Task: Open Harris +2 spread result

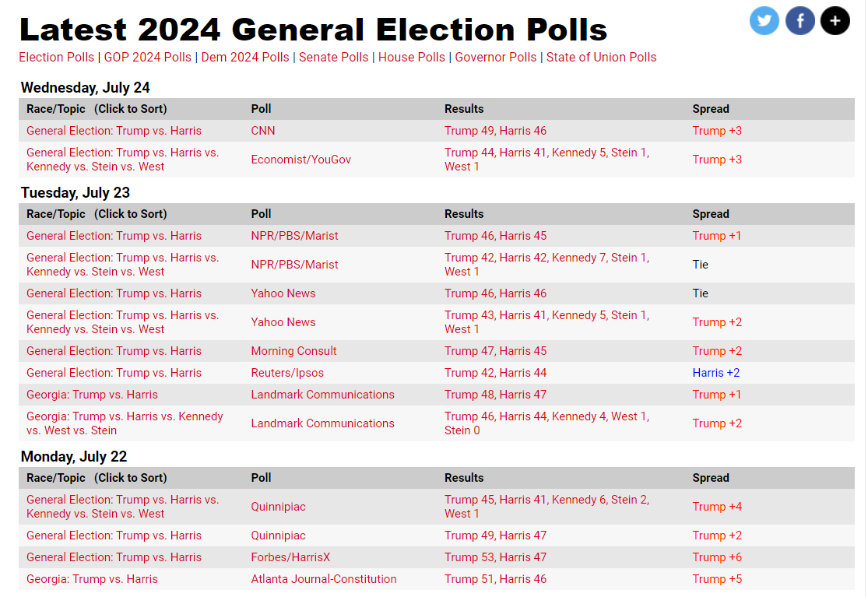Action: (x=716, y=373)
